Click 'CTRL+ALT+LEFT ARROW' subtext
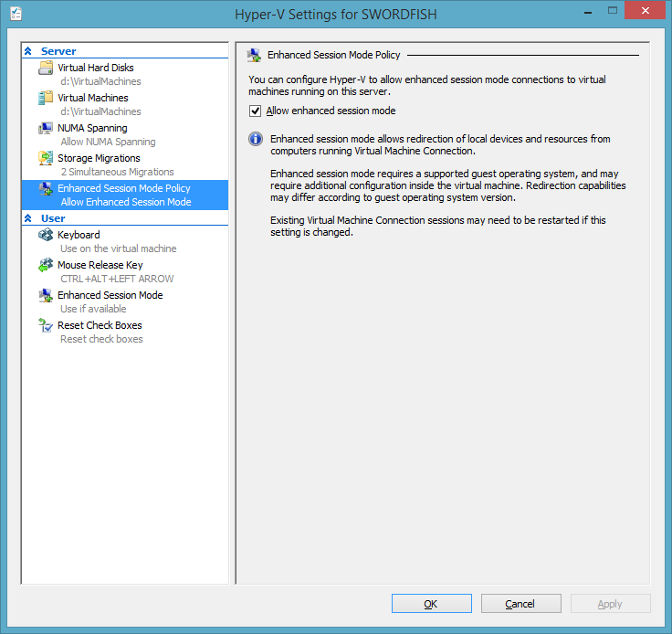 point(117,279)
